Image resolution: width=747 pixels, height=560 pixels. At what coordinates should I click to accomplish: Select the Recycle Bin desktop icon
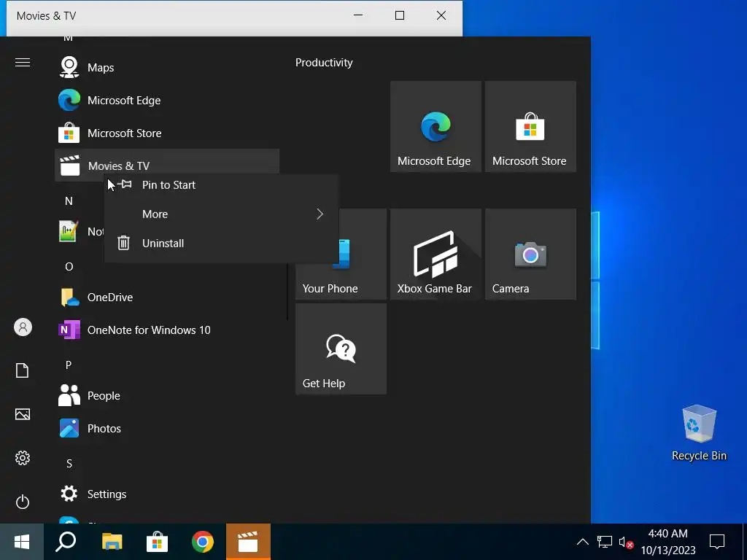tap(699, 432)
